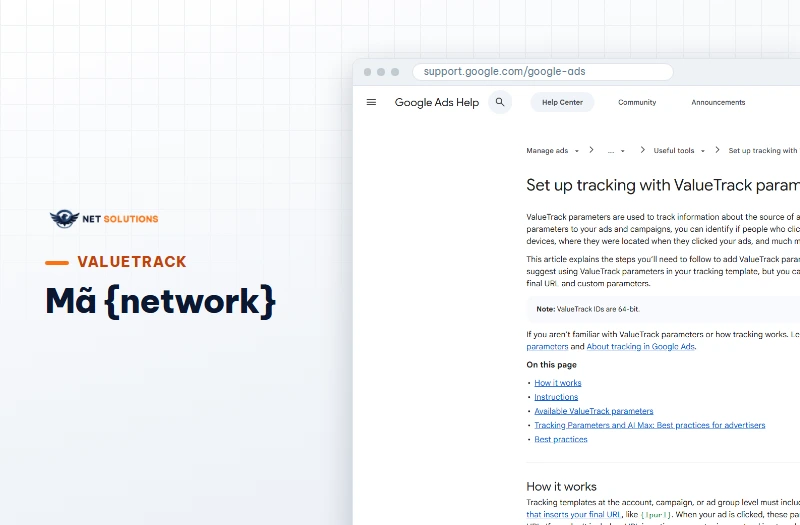Click the Set up tracking breadcrumb
Image resolution: width=800 pixels, height=525 pixels.
[x=764, y=151]
